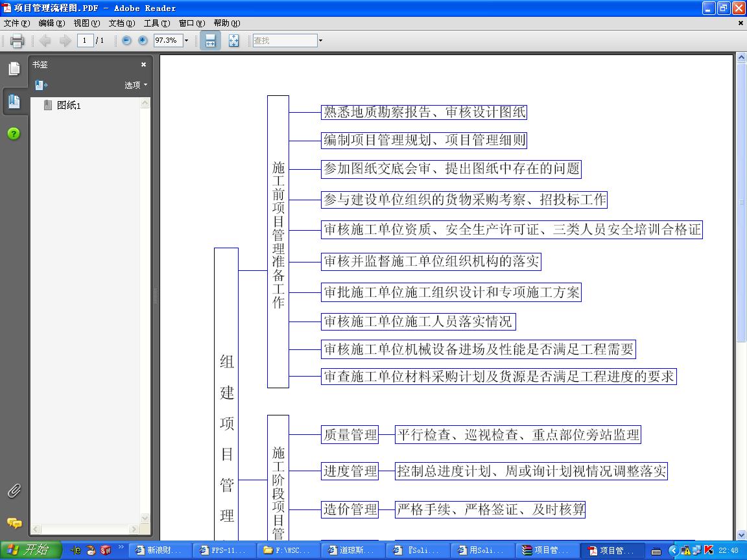Zoom out with minus button

(126, 40)
